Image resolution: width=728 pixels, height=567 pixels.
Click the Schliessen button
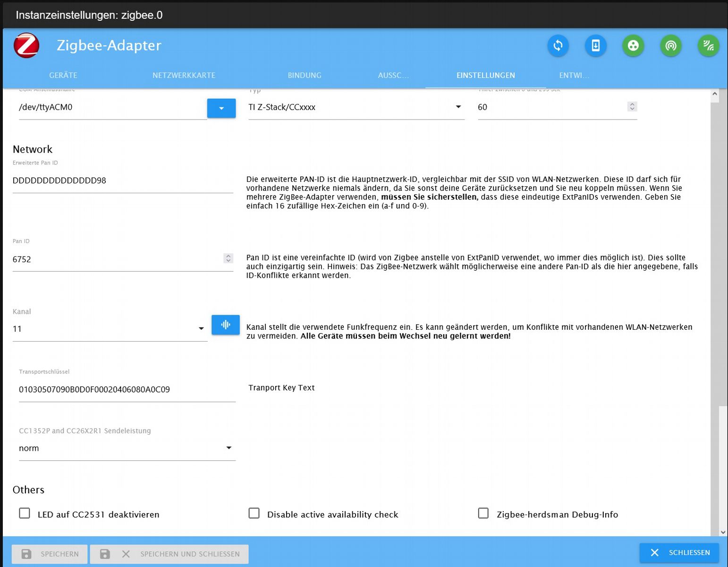click(679, 552)
